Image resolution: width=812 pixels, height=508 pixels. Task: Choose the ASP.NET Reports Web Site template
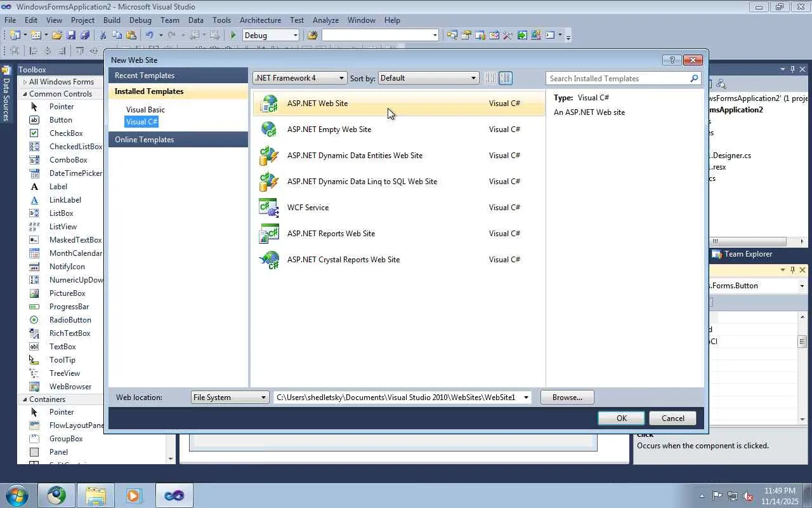click(399, 234)
